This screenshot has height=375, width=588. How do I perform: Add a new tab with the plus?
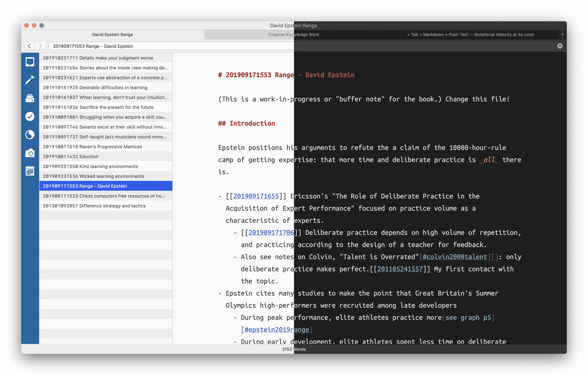click(x=562, y=35)
